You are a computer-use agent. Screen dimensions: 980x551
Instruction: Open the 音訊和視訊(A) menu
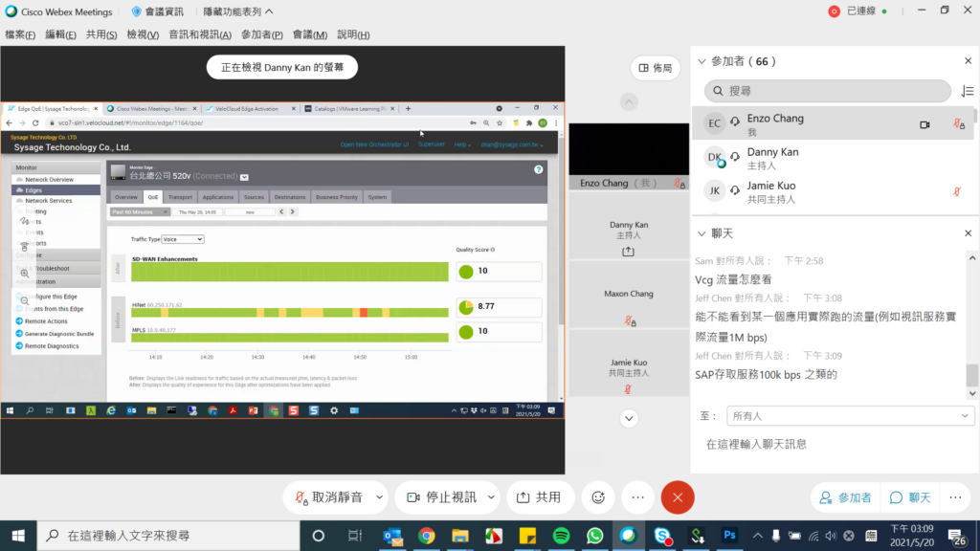[x=200, y=35]
